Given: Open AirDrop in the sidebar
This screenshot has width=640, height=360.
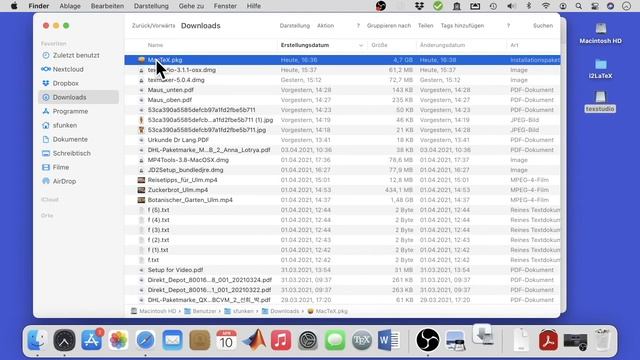Looking at the screenshot, I should pos(59,181).
